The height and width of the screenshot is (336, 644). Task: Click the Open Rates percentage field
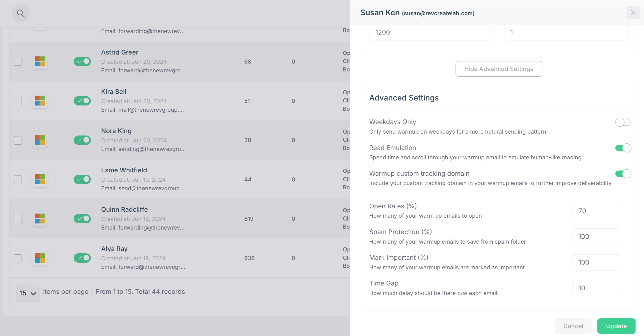596,211
